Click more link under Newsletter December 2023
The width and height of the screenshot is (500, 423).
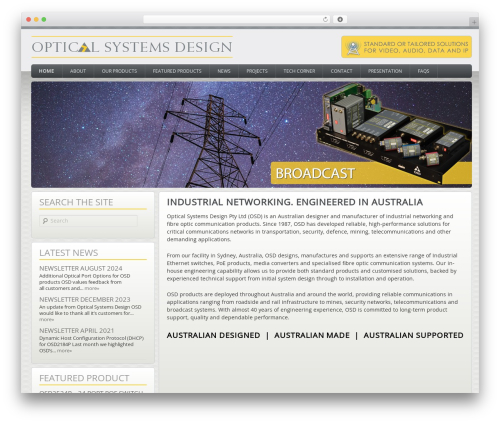(x=46, y=319)
